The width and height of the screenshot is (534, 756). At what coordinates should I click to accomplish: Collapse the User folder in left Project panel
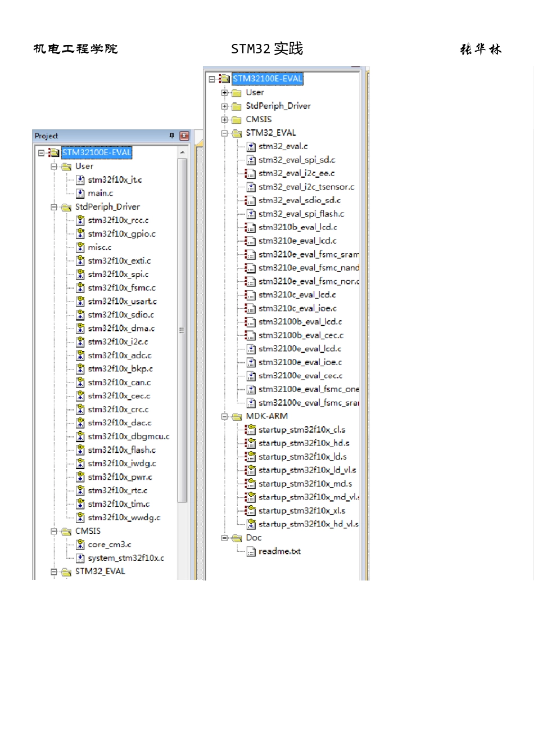[x=54, y=166]
